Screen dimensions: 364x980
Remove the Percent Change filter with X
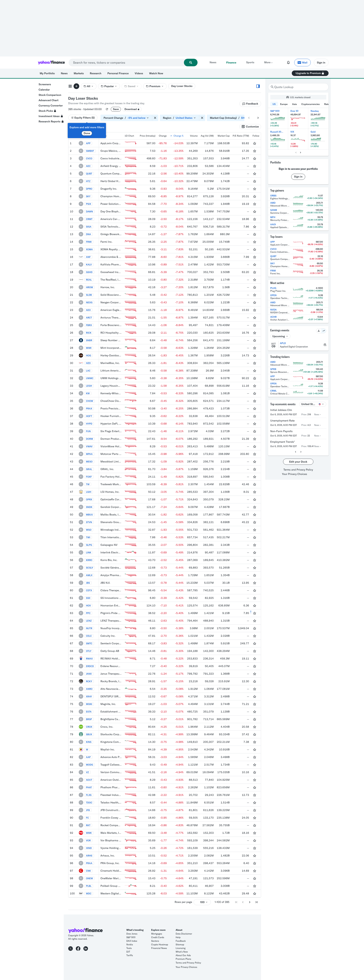(155, 118)
